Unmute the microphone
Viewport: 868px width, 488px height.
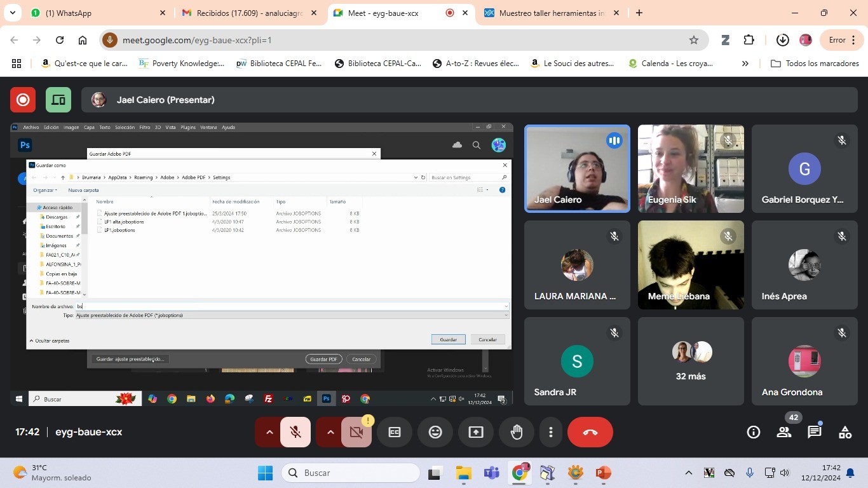click(295, 432)
